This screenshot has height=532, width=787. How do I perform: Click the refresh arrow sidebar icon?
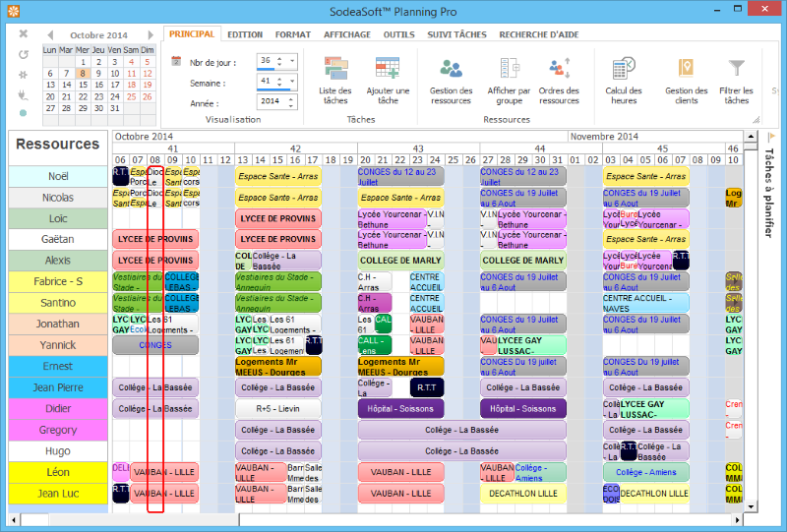click(x=23, y=54)
